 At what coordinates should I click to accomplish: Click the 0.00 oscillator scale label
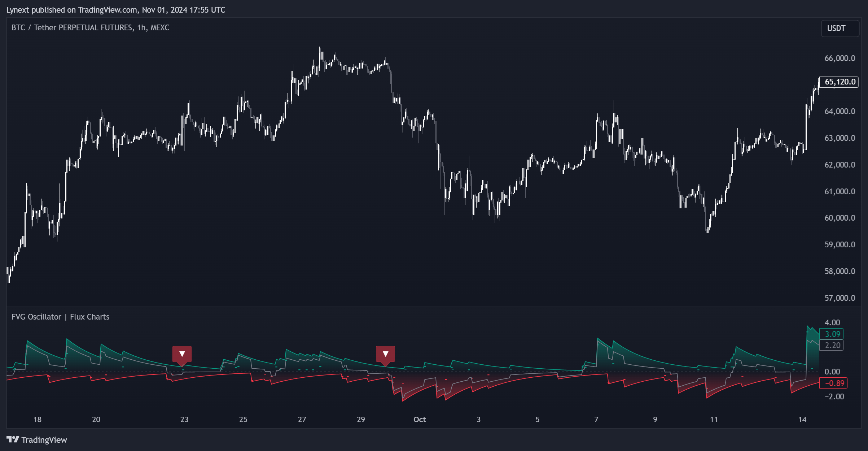pyautogui.click(x=832, y=372)
